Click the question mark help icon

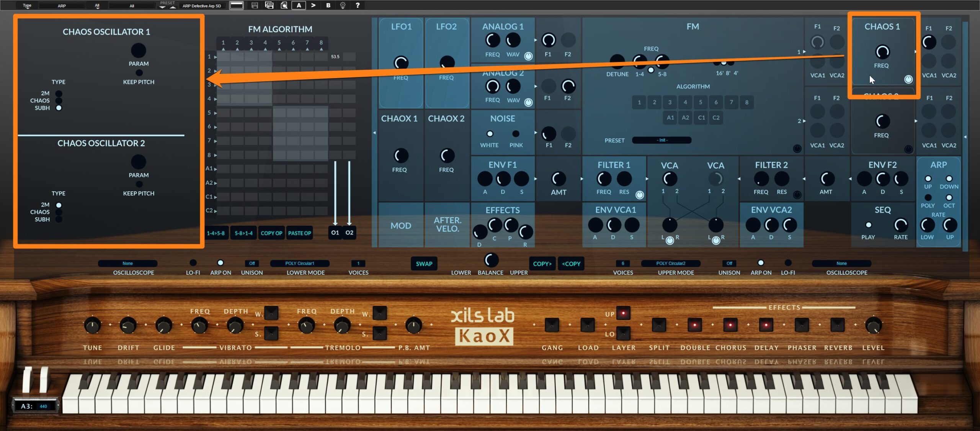point(358,5)
